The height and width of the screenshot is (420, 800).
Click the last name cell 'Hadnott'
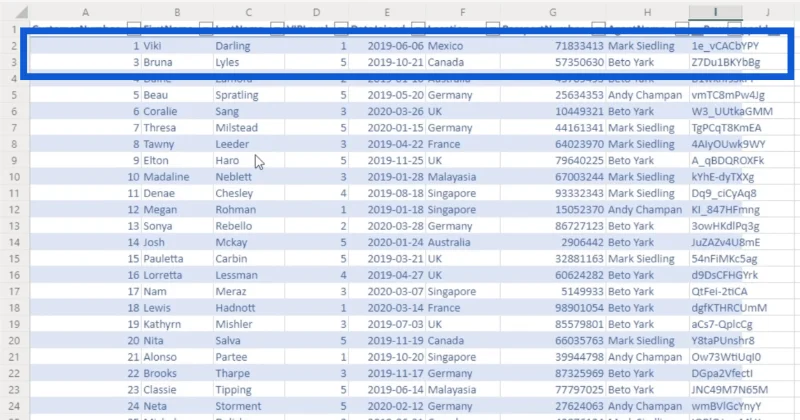[x=248, y=308]
